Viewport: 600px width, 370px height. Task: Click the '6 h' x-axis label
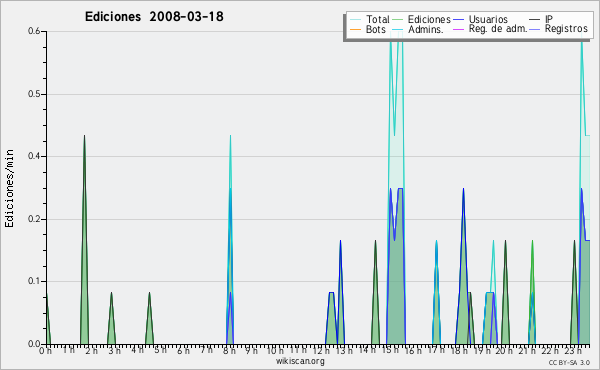point(183,350)
